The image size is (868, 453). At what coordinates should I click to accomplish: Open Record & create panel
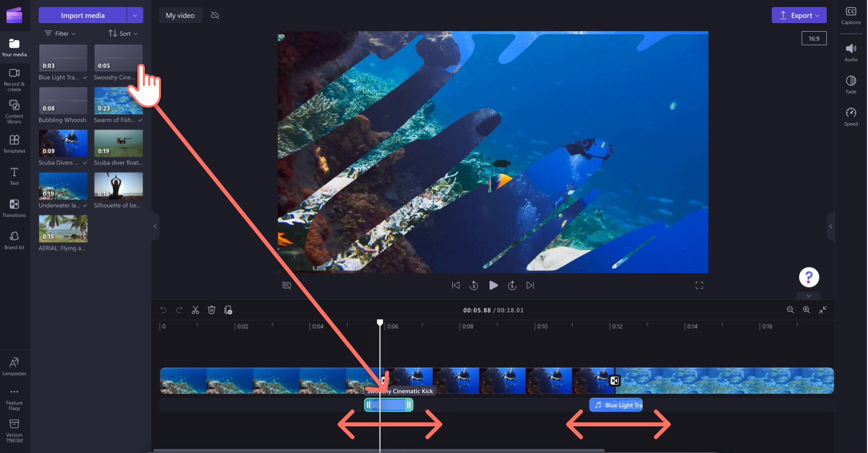point(14,80)
